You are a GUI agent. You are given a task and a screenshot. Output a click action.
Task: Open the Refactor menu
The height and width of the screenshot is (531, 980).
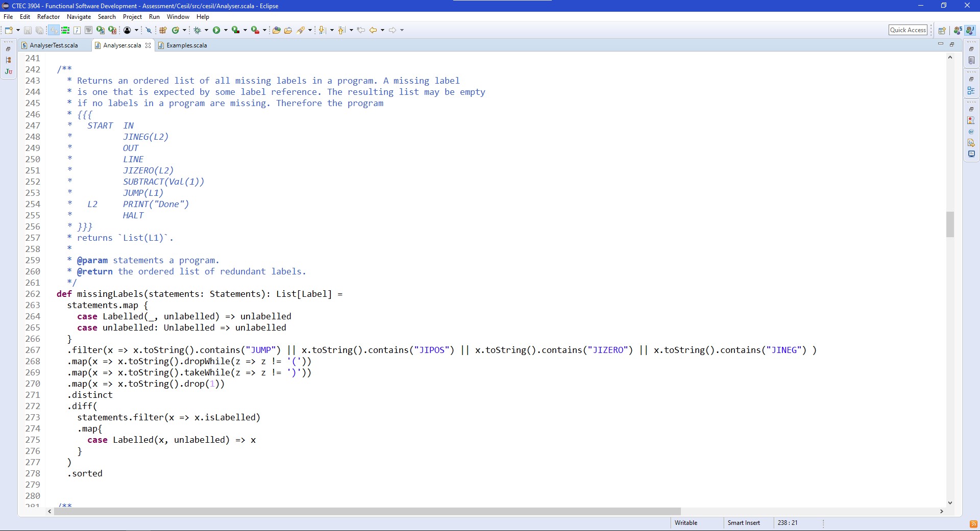point(48,17)
